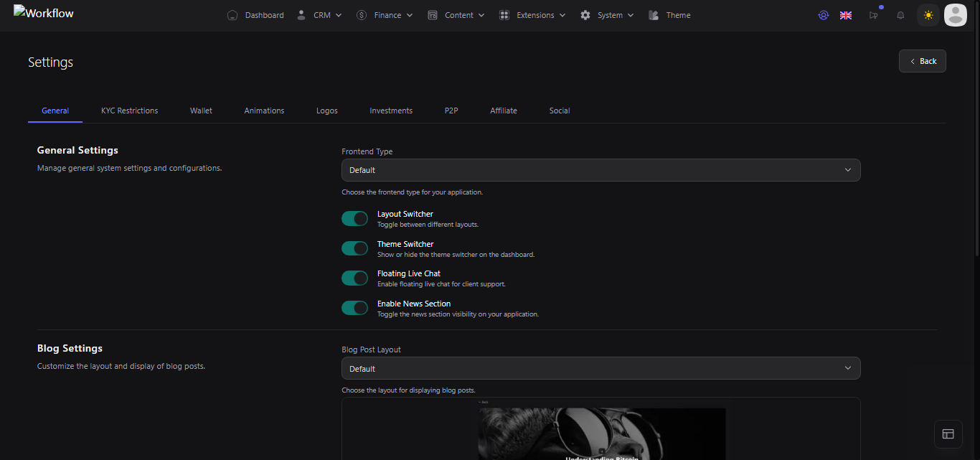Open language selector UK flag
The image size is (980, 460).
click(x=846, y=15)
